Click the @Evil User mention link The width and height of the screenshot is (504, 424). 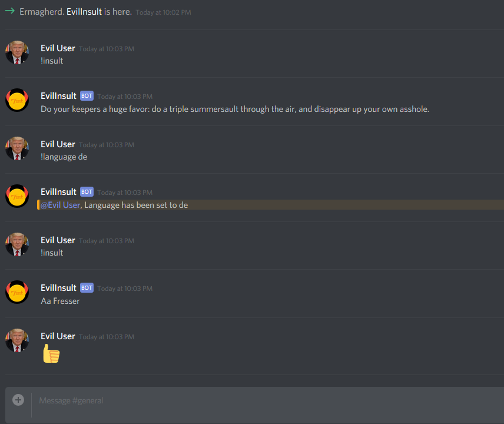(61, 205)
